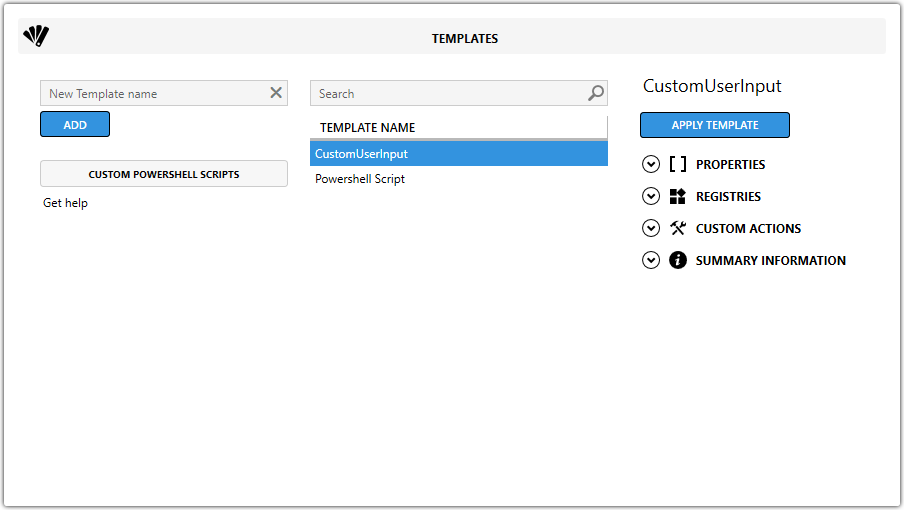The width and height of the screenshot is (904, 510).
Task: Click the Custom Actions tools icon
Action: [677, 228]
